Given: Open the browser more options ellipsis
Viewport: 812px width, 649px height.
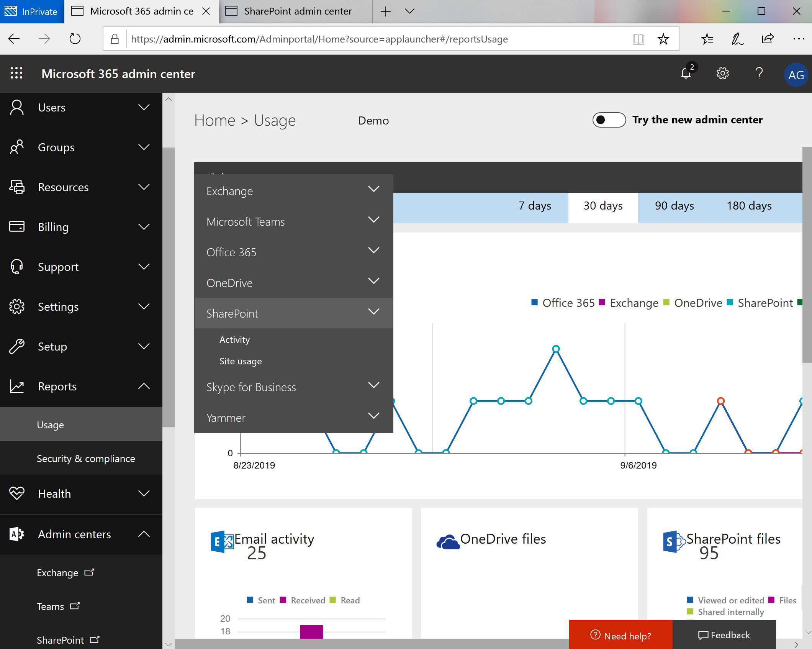Looking at the screenshot, I should click(799, 39).
